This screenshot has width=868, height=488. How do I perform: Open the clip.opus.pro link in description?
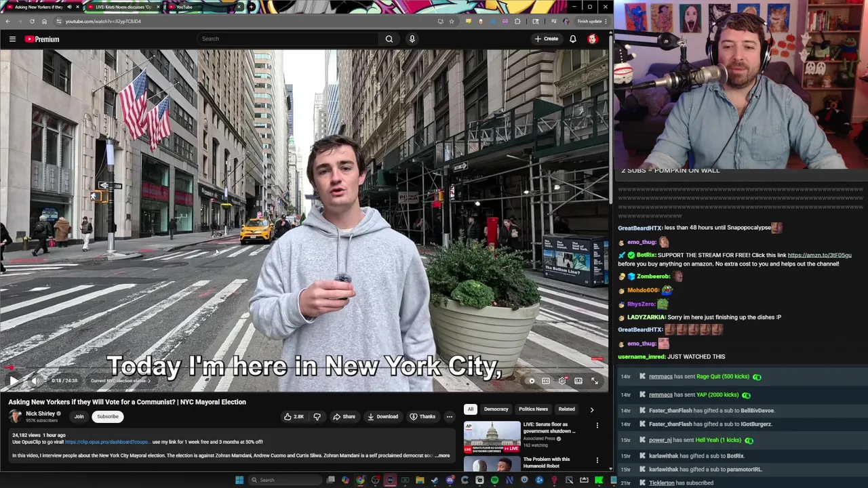click(107, 442)
